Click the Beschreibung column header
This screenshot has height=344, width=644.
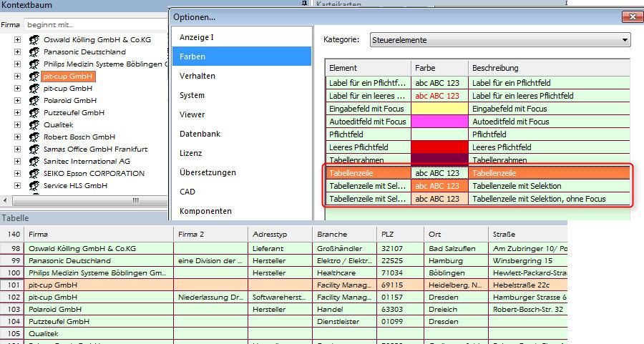coord(549,68)
